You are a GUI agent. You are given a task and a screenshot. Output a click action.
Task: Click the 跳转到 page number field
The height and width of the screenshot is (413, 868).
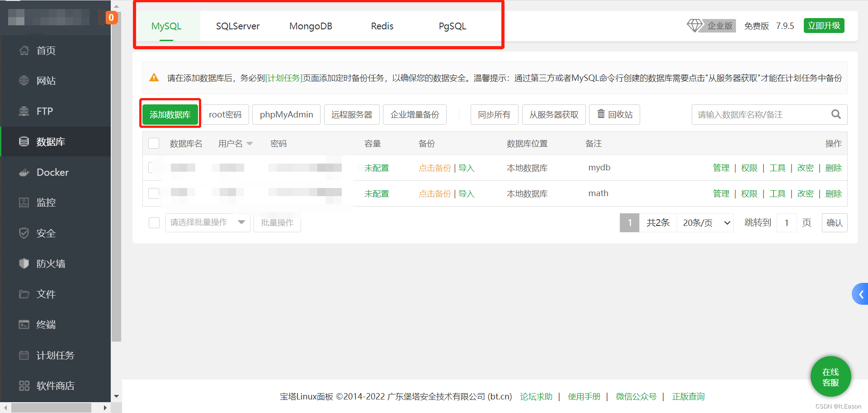[787, 223]
